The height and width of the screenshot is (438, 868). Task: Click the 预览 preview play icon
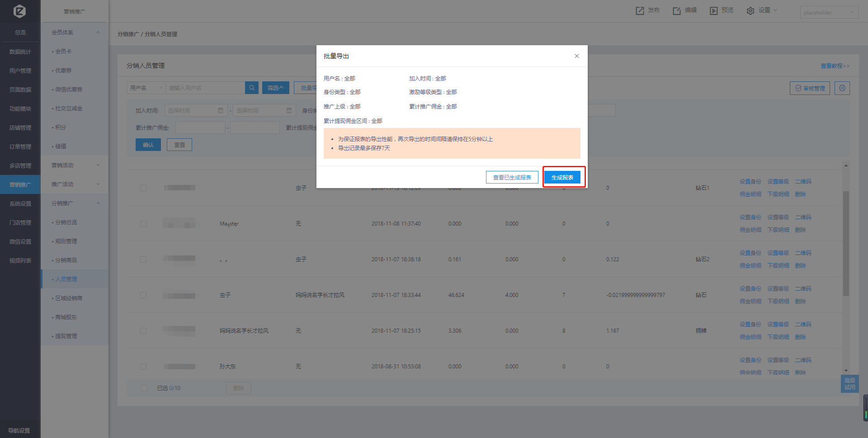click(x=713, y=11)
